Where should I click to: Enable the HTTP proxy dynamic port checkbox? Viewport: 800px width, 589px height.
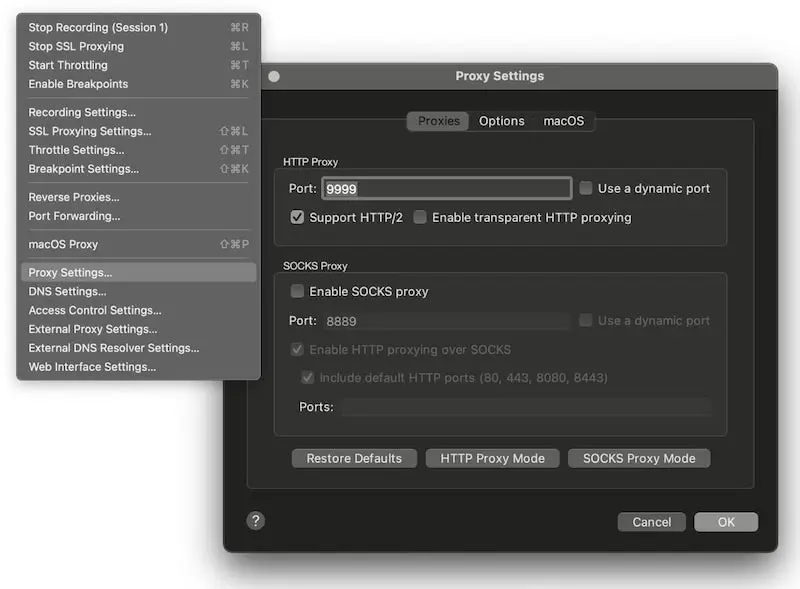tap(586, 188)
